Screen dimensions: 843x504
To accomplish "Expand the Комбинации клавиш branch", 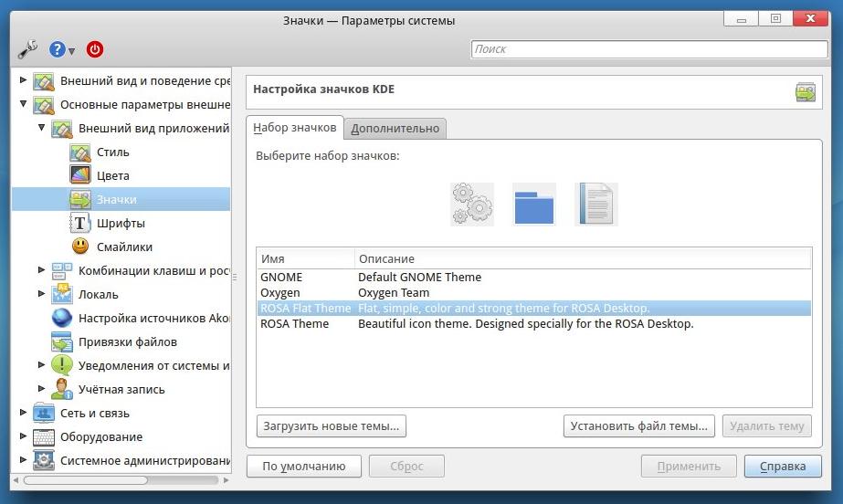I will (41, 269).
